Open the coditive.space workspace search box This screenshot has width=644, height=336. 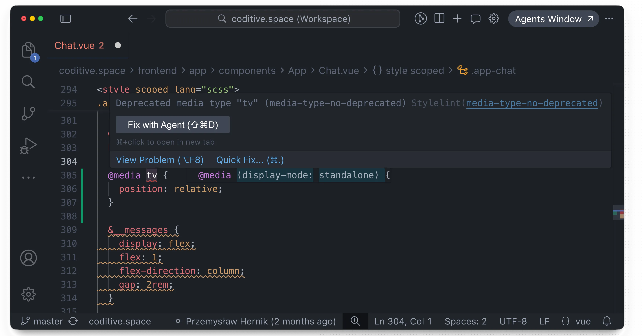tap(282, 19)
